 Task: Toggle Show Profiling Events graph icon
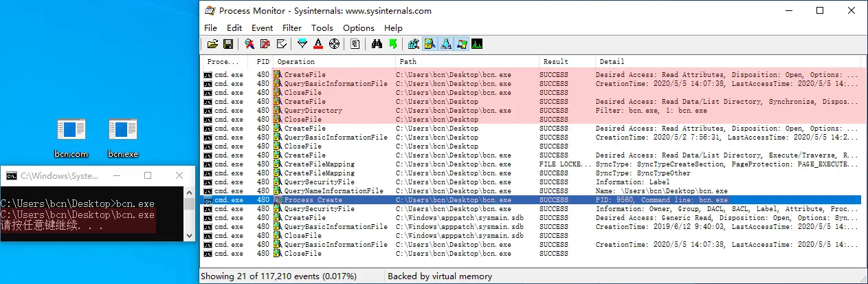pyautogui.click(x=478, y=44)
